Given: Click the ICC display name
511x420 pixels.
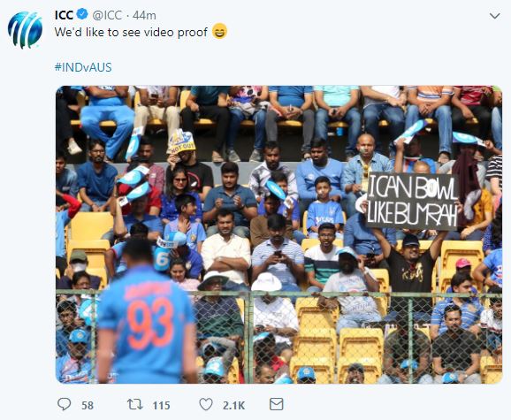Looking at the screenshot, I should tap(64, 15).
